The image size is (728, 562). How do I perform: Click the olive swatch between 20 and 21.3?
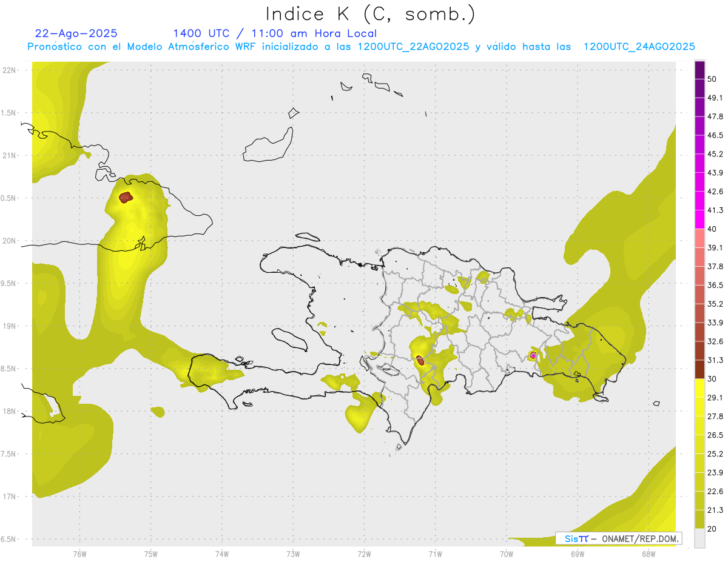coord(699,520)
